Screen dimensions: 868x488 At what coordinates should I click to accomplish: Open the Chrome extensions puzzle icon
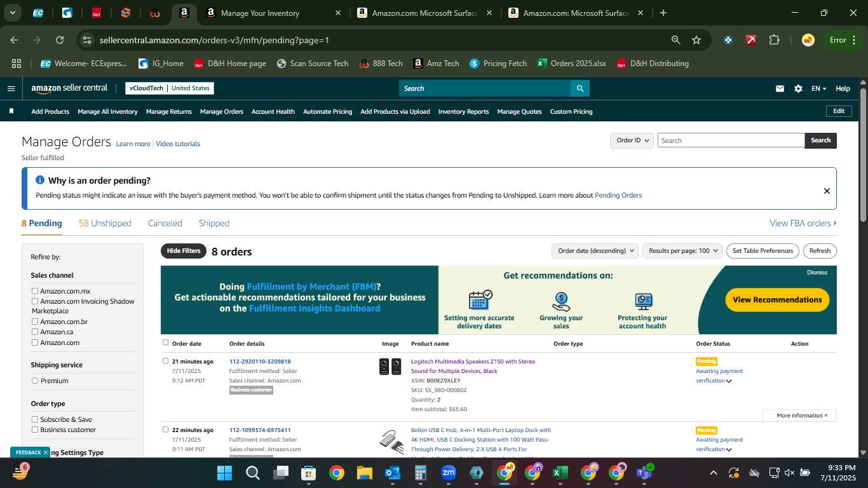click(x=774, y=40)
